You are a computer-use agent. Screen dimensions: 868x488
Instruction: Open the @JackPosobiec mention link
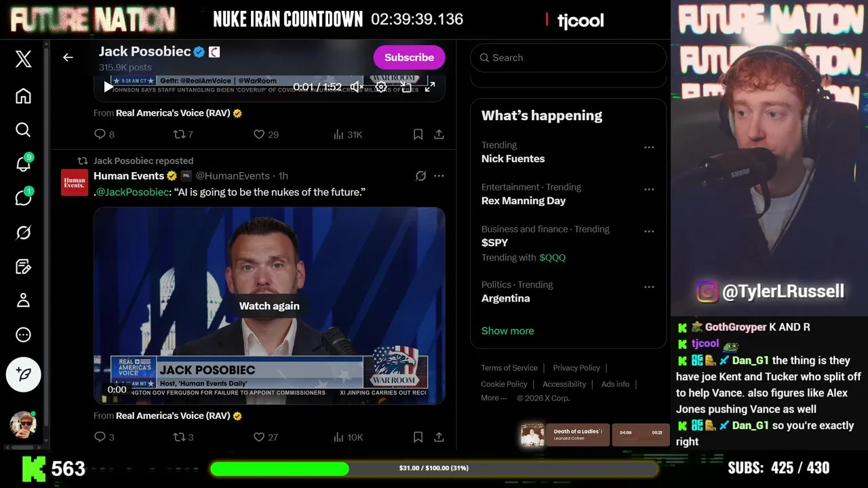(x=132, y=192)
